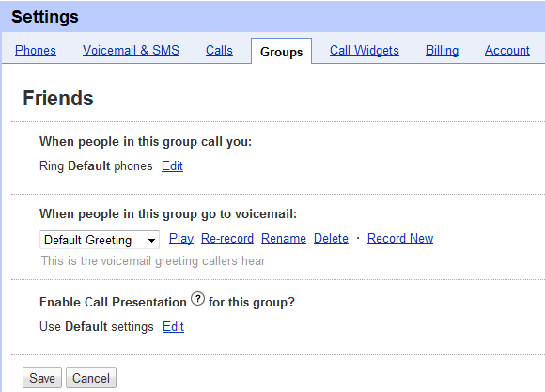Save the Friends group settings

42,378
